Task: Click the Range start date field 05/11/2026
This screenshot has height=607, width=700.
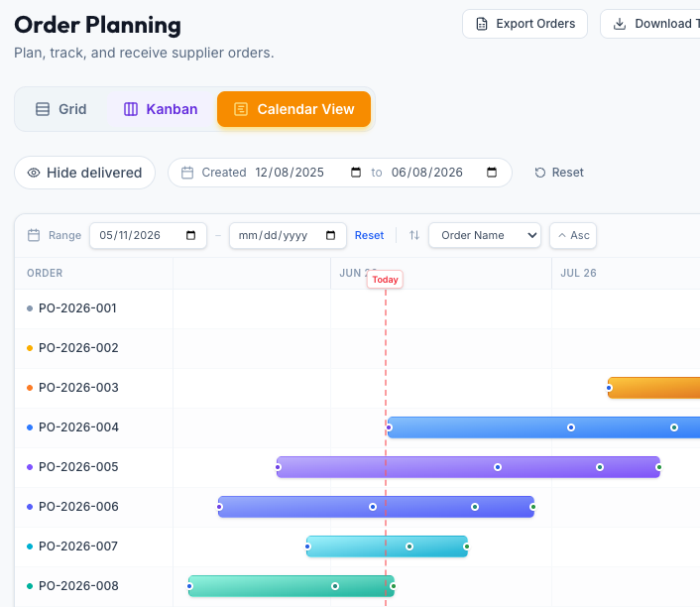Action: (148, 235)
